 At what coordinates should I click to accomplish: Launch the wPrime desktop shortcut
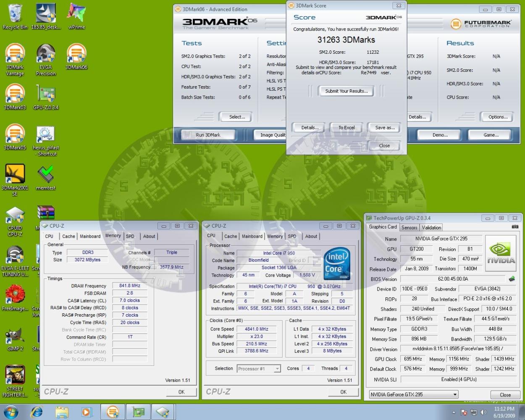(76, 17)
